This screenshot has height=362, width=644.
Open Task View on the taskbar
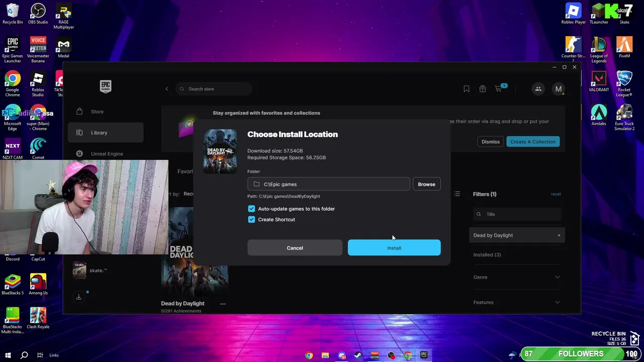coord(40,355)
